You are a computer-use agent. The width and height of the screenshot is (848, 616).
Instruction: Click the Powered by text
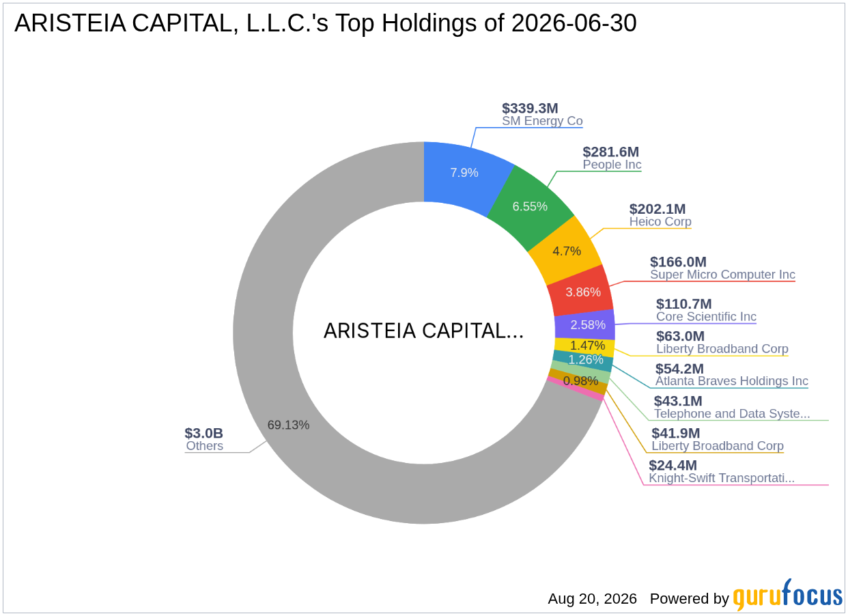[690, 599]
